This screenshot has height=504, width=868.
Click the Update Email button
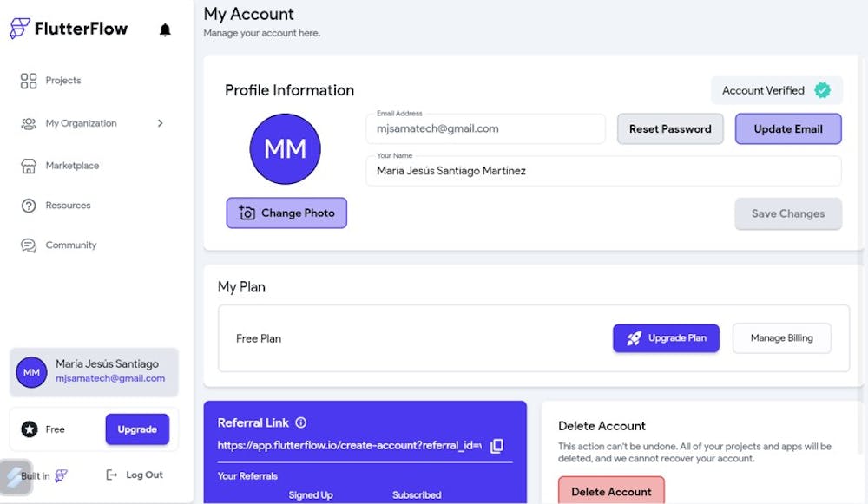coord(787,129)
